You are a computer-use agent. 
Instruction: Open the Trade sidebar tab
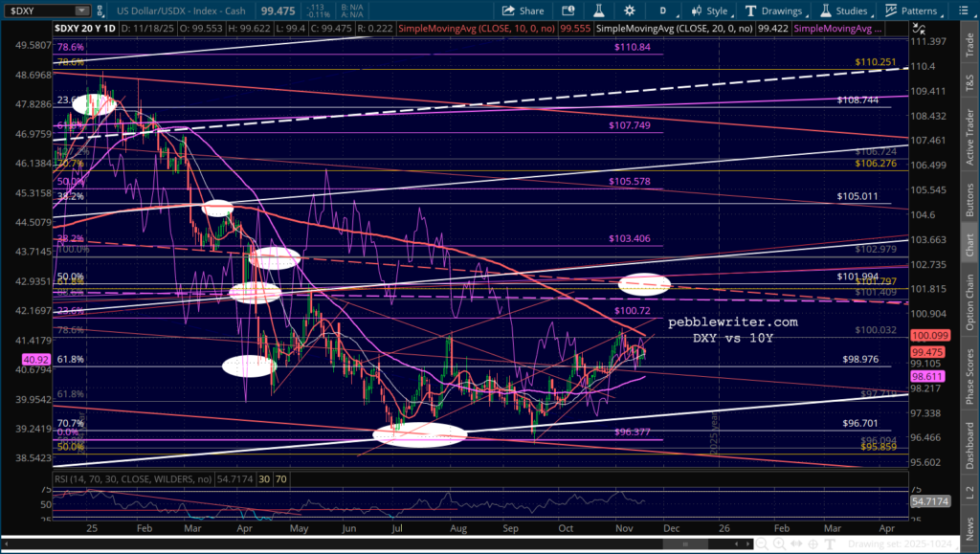pos(969,46)
